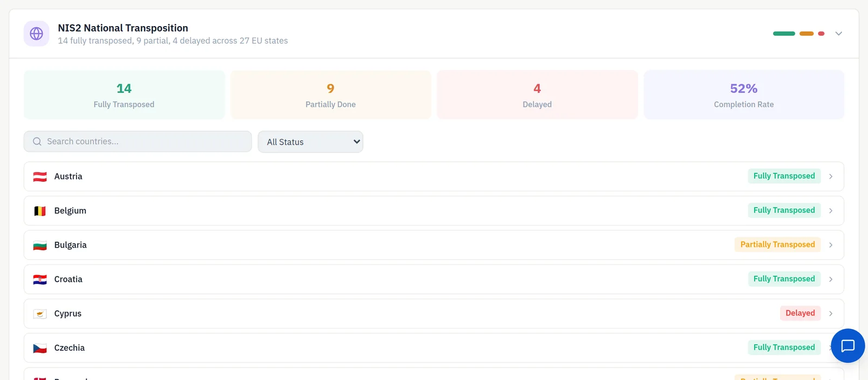This screenshot has width=868, height=380.
Task: Click the search magnifier icon
Action: [37, 142]
